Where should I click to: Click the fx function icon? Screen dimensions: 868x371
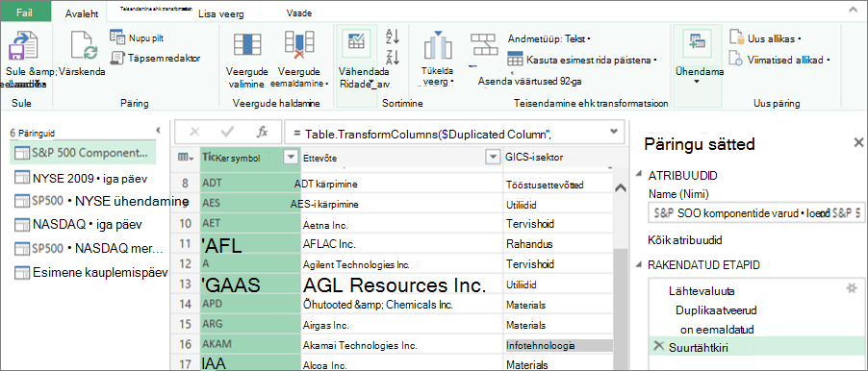pos(262,132)
